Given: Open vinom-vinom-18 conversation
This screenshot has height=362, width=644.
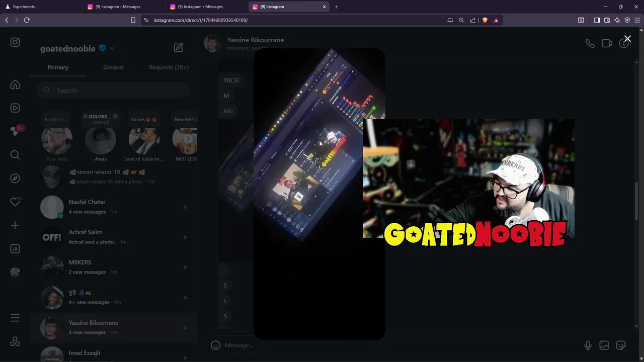Looking at the screenshot, I should coord(113,176).
